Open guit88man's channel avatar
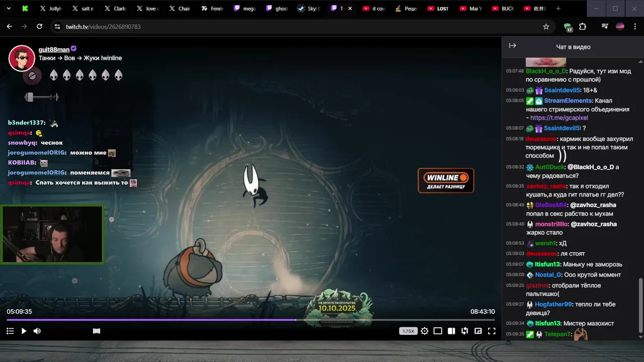 click(22, 58)
